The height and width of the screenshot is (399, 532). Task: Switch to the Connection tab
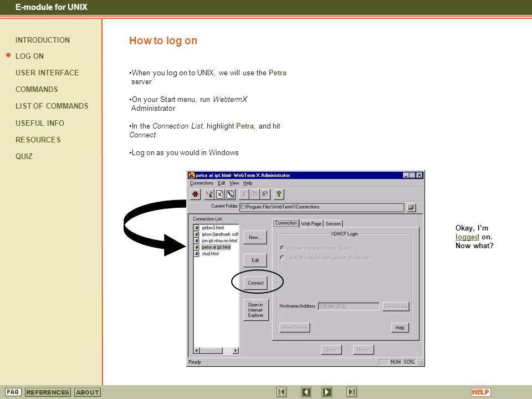[x=286, y=223]
